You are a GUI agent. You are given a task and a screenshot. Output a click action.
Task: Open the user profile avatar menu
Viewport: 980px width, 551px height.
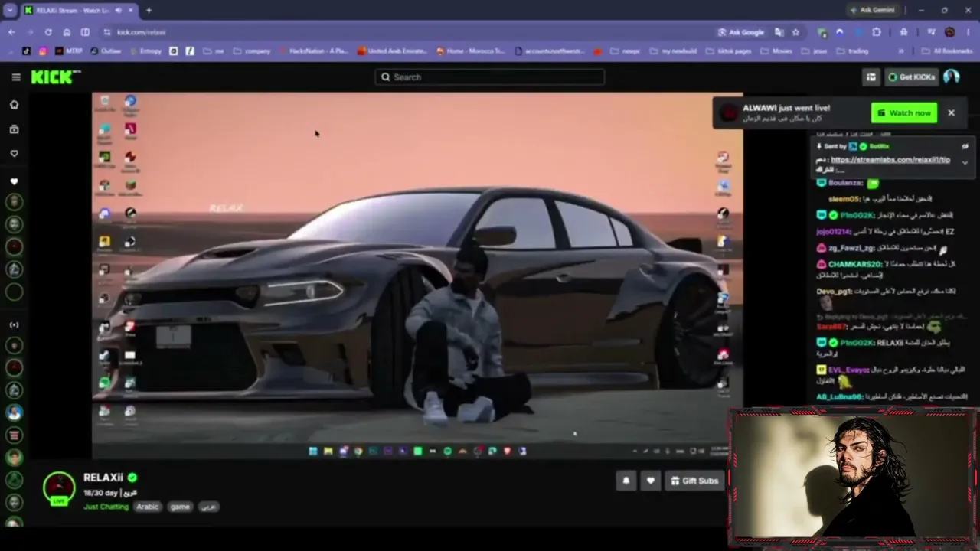pos(952,77)
